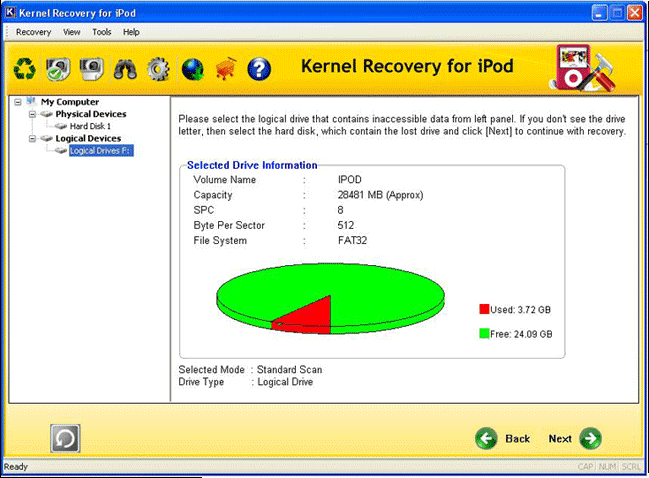This screenshot has height=478, width=649.
Task: Click the refresh button at bottom left
Action: [x=65, y=438]
